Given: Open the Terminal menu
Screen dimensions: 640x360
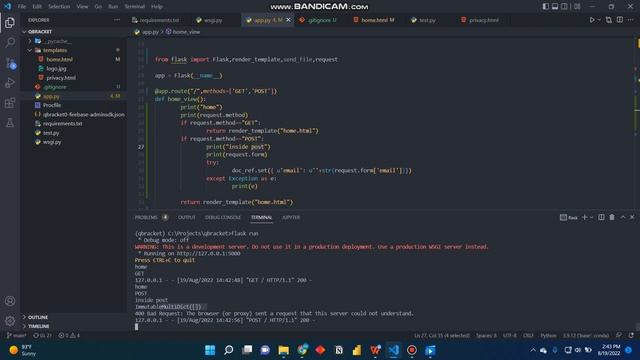Looking at the screenshot, I should pos(134,7).
